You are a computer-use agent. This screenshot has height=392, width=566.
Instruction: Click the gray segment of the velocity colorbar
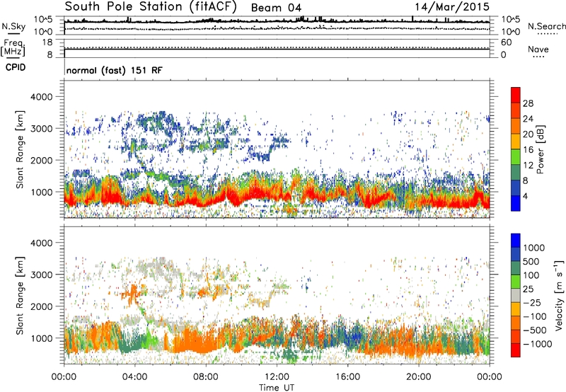coord(516,296)
